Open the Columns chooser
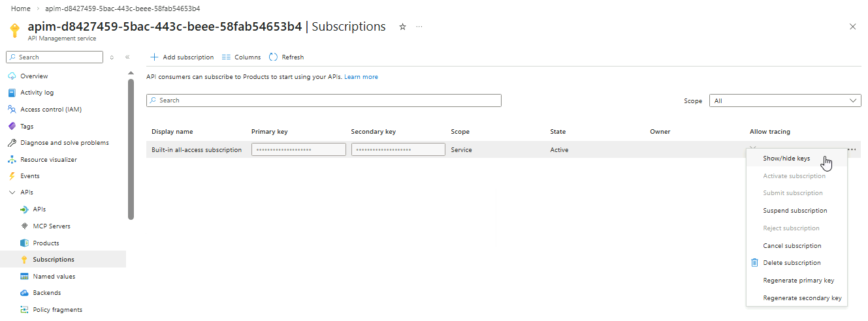Viewport: 868px width, 321px height. [x=241, y=57]
